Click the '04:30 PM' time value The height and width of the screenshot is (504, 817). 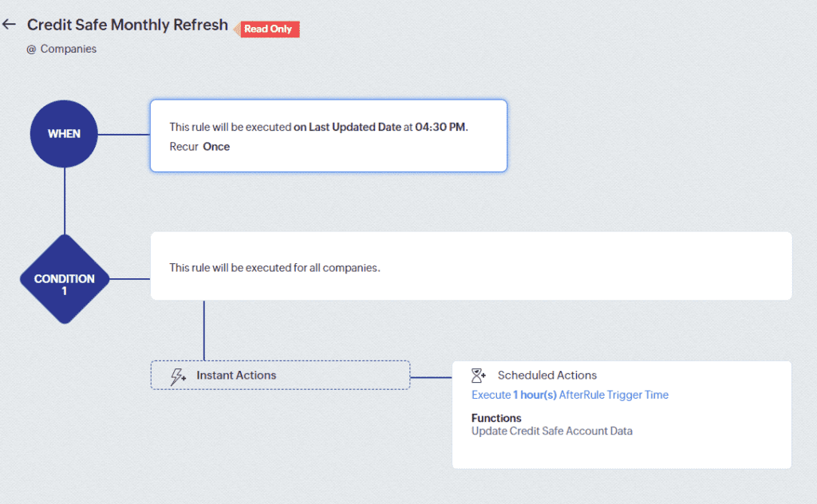(440, 127)
